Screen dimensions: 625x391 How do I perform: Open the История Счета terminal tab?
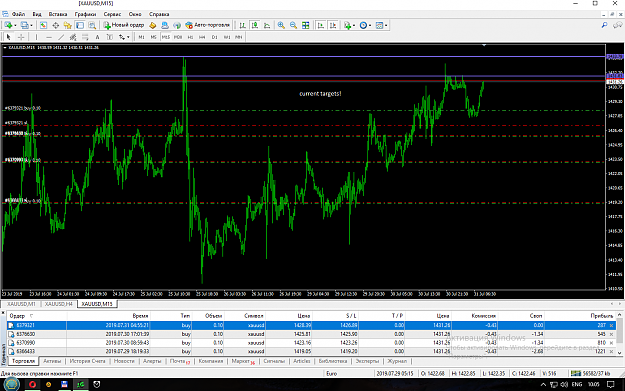[x=87, y=361]
